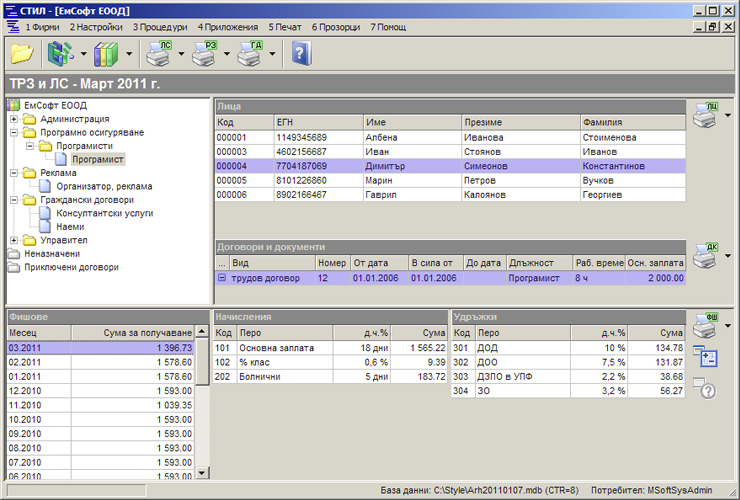Open the yellow folder toolbar icon
The height and width of the screenshot is (500, 740).
22,54
